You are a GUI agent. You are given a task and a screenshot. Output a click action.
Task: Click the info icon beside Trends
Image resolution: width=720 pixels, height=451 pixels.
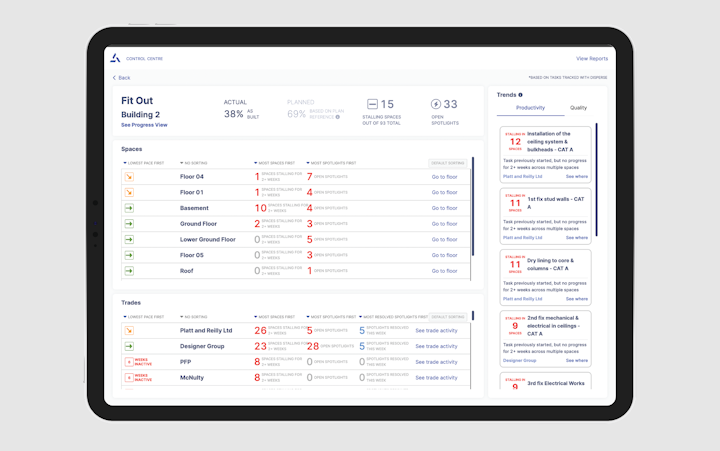coord(521,95)
